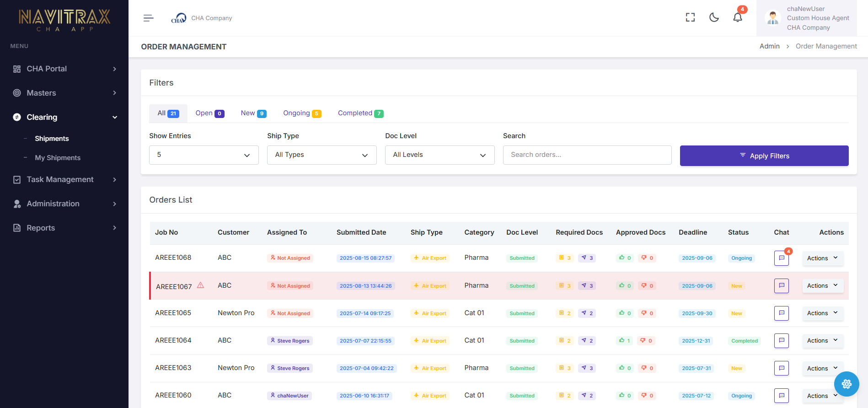Click the warning triangle icon beside AREEE1067

(200, 285)
